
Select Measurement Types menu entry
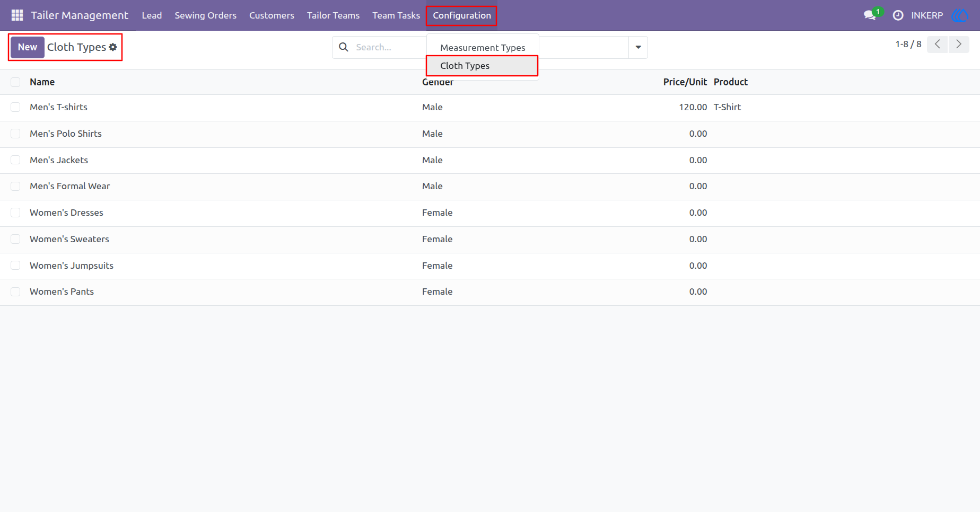click(x=483, y=48)
